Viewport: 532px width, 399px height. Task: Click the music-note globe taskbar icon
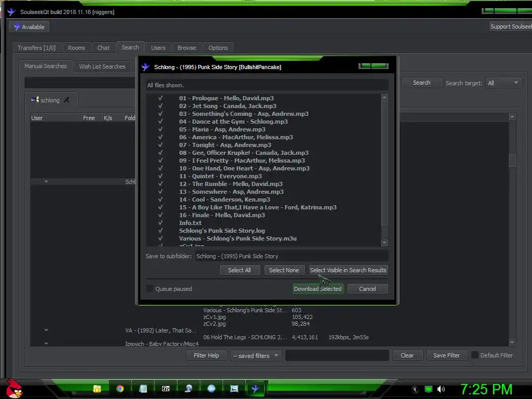click(x=188, y=389)
